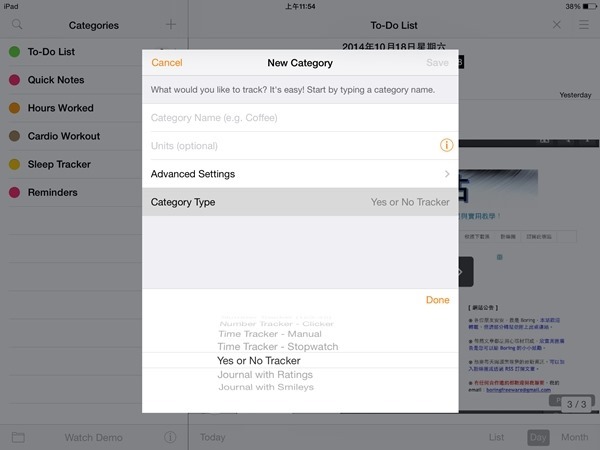Open the Category Type selector row
Viewport: 600px width, 450px height.
coord(300,202)
